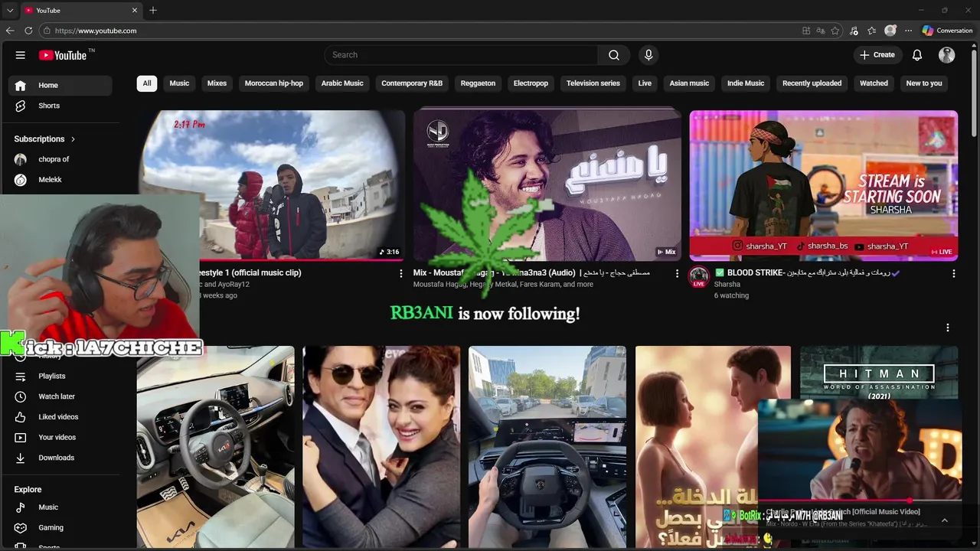Select New to you filter chip
The height and width of the screenshot is (551, 980).
[x=924, y=83]
